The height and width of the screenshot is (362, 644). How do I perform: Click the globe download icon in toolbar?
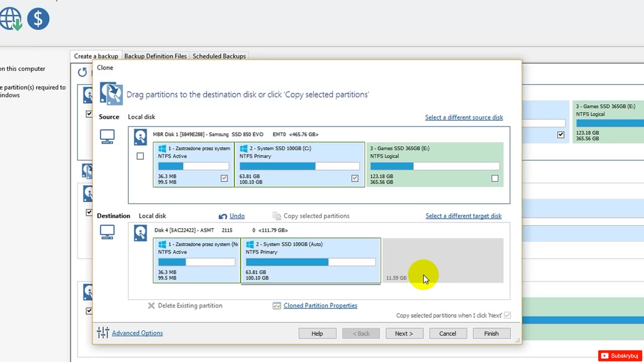click(11, 19)
